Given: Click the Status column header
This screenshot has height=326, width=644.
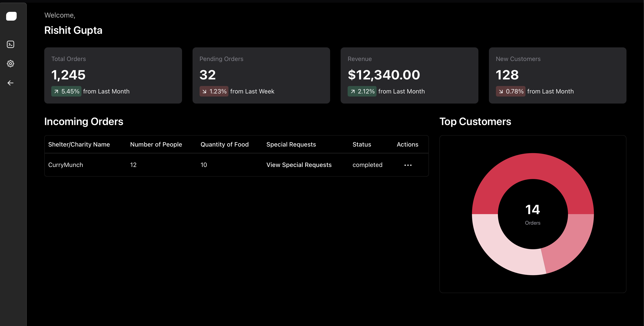Looking at the screenshot, I should (x=361, y=145).
